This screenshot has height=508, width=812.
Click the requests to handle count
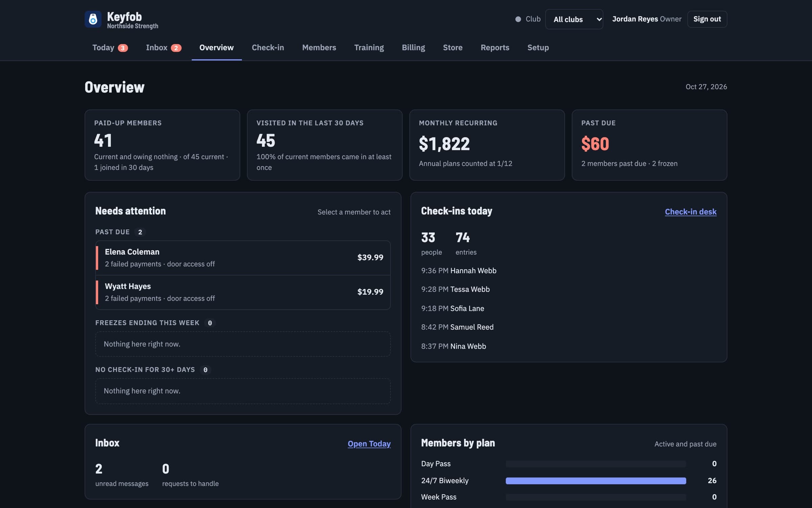[166, 469]
